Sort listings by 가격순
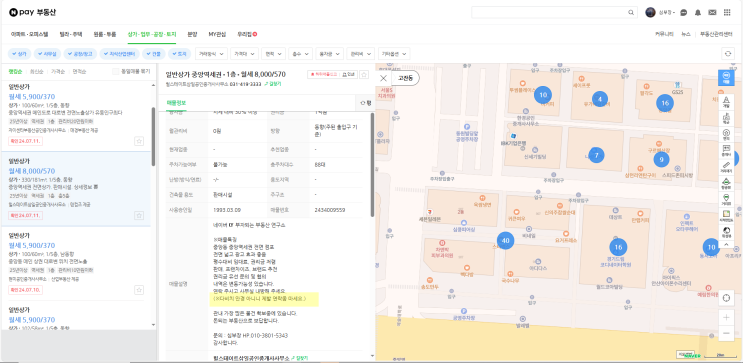 click(58, 72)
